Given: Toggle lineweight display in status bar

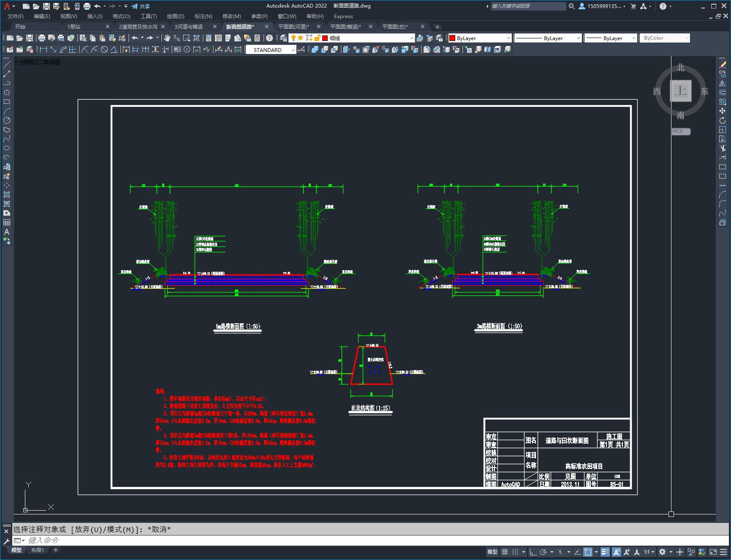Looking at the screenshot, I should tap(605, 552).
